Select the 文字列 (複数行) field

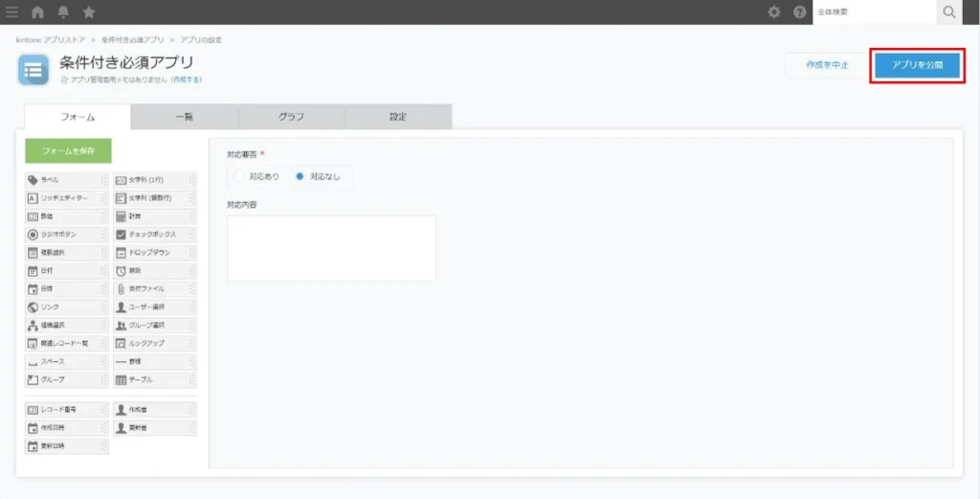(x=155, y=198)
